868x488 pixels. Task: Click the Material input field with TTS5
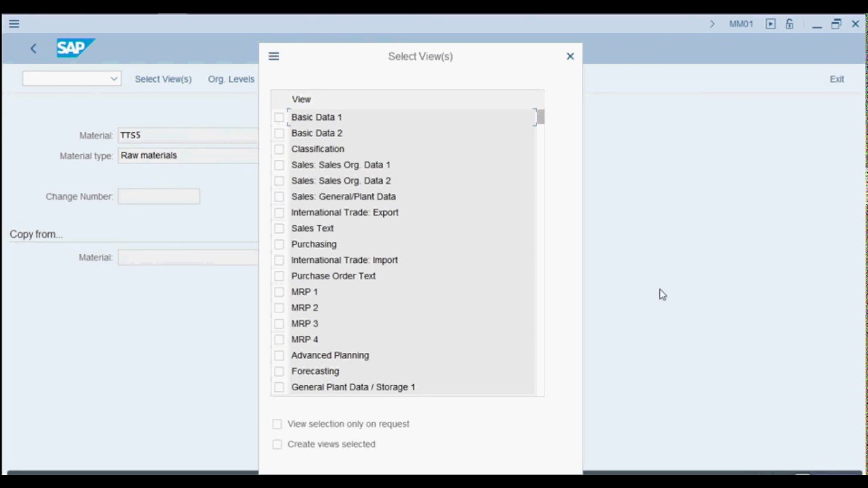tap(189, 135)
